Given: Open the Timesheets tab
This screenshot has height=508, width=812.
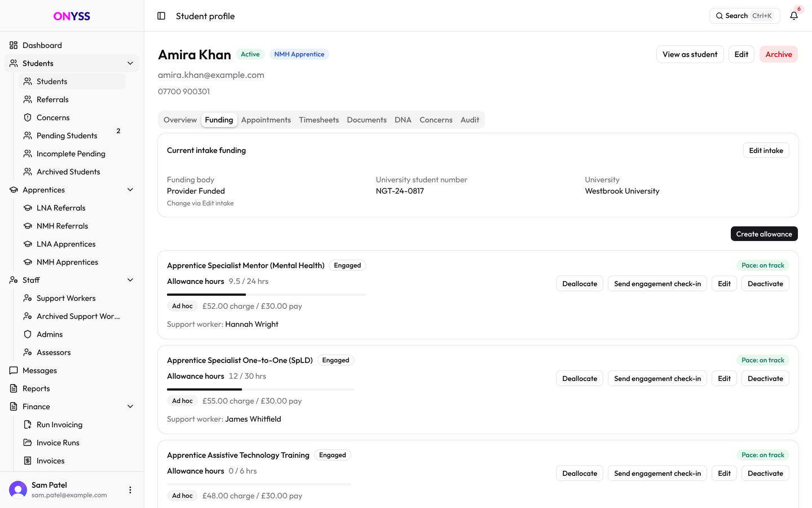Looking at the screenshot, I should [x=319, y=120].
